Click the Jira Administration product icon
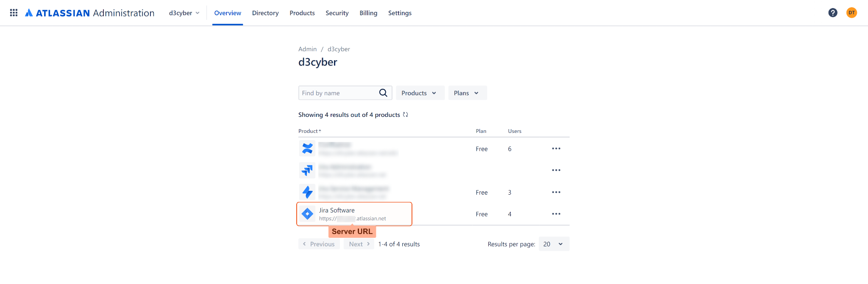868x284 pixels. pos(307,170)
